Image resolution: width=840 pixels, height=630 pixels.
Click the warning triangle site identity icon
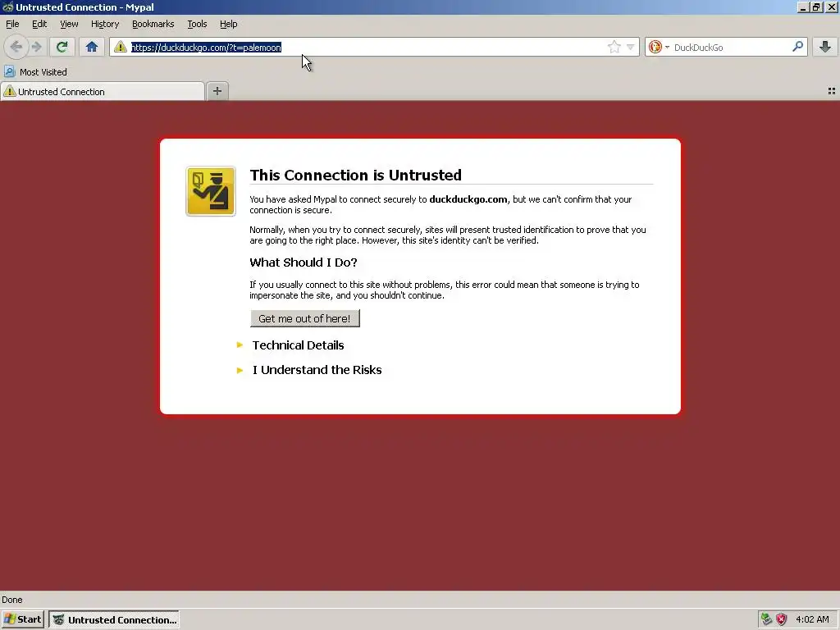click(121, 47)
